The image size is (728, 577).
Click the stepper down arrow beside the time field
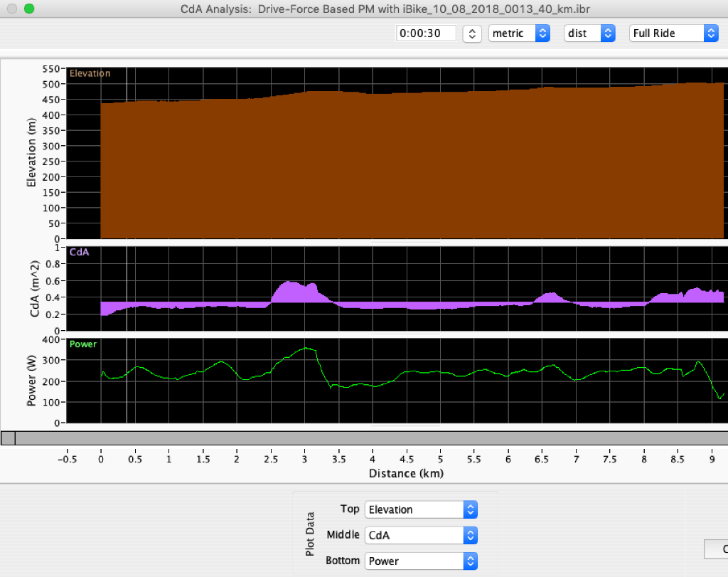[471, 36]
